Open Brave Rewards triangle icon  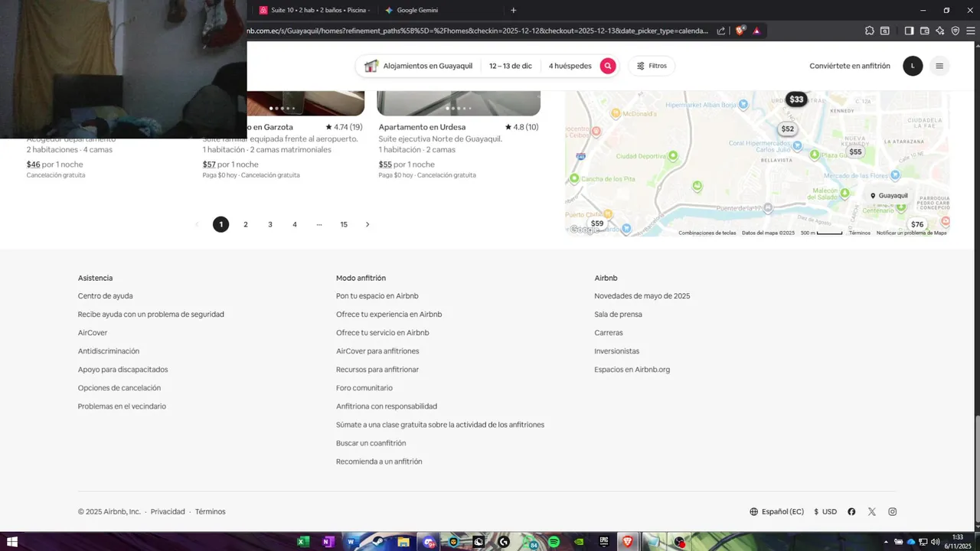(x=756, y=31)
